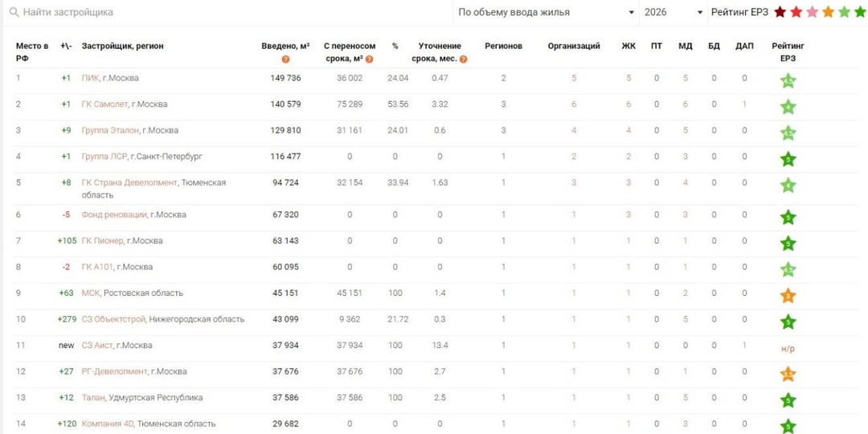Click ГК Самолет's organizations count 6
The width and height of the screenshot is (868, 434).
[x=574, y=104]
